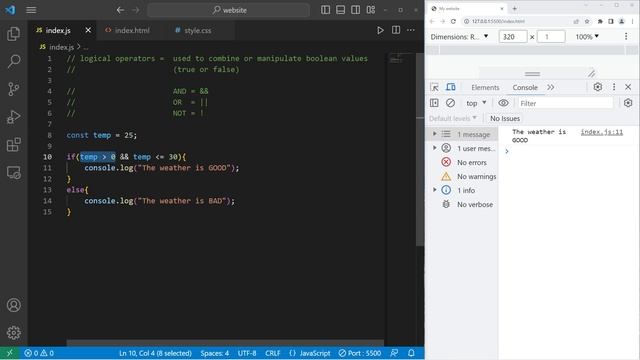Show errors and warnings in status bar

(39, 353)
